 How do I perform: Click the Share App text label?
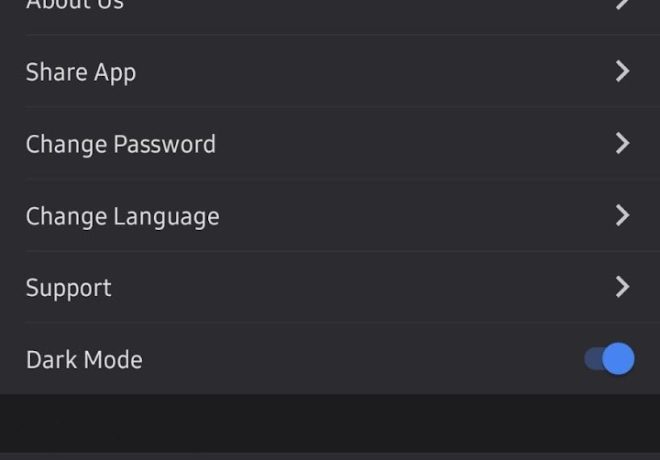(81, 72)
